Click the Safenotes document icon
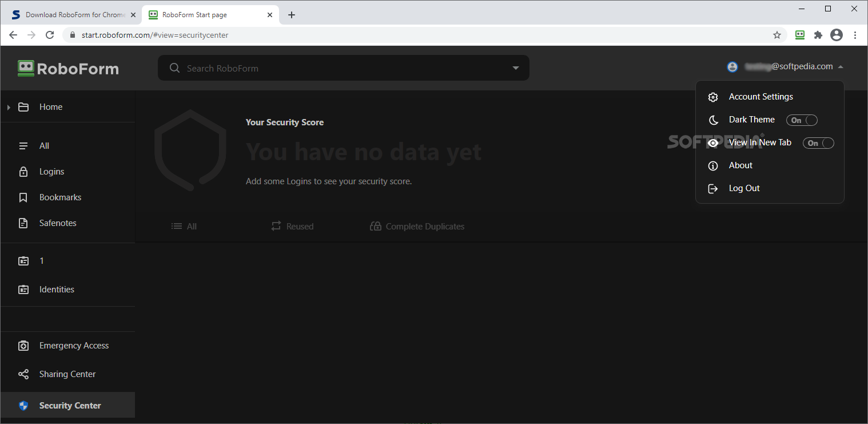868x424 pixels. (23, 223)
